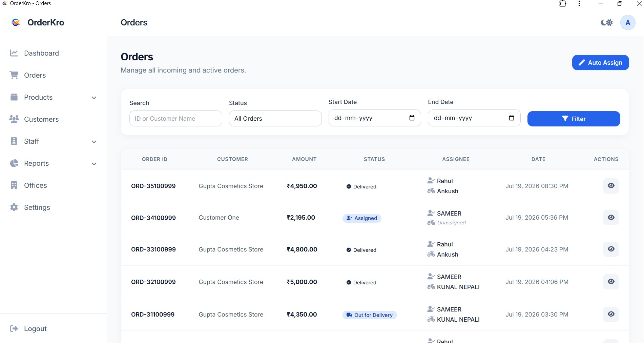This screenshot has width=644, height=343.
Task: View order ORD-32100999 with eye icon
Action: coord(611,282)
